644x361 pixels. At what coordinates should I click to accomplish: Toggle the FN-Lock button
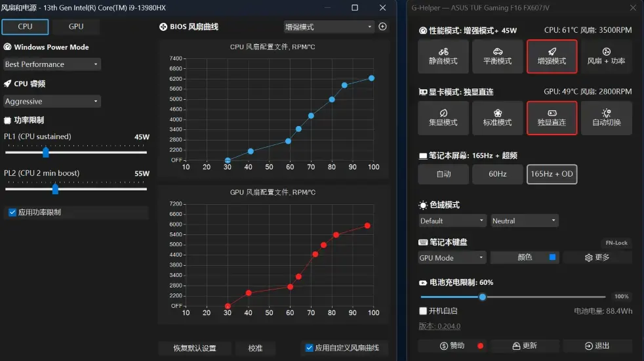[x=616, y=243]
